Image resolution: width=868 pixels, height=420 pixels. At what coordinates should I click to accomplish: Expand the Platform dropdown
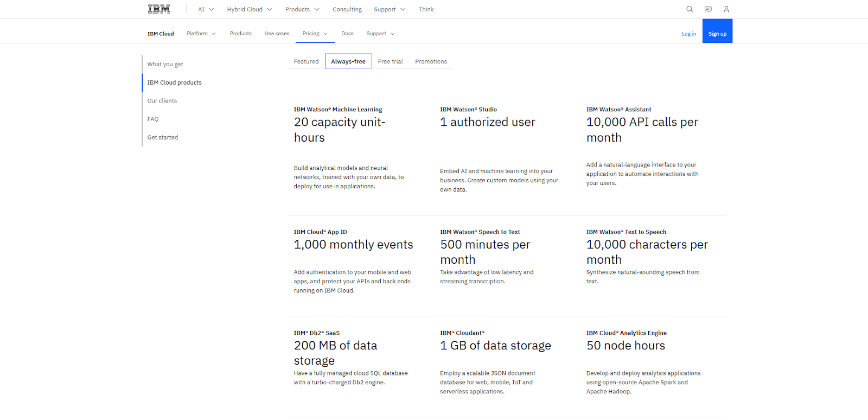pos(201,34)
